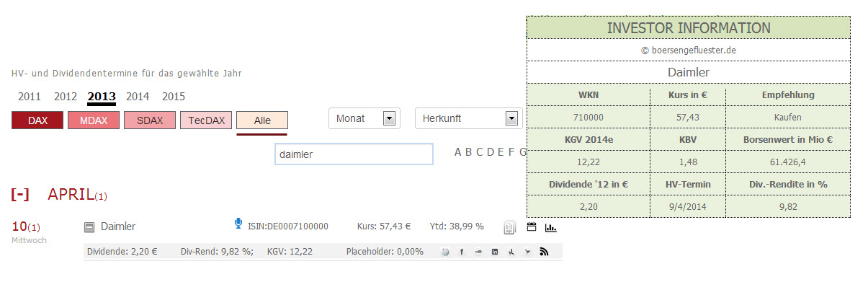Click the Twitter bird icon
The height and width of the screenshot is (295, 868).
coord(527,252)
